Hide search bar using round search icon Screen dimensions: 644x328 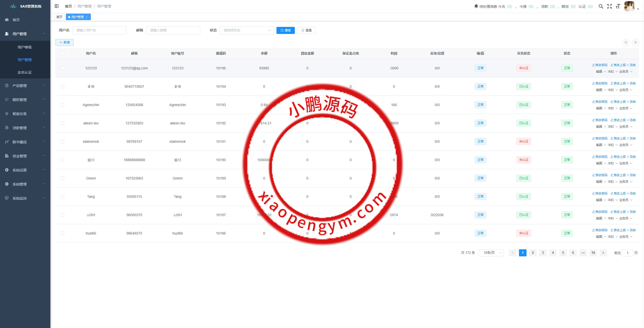tap(626, 42)
